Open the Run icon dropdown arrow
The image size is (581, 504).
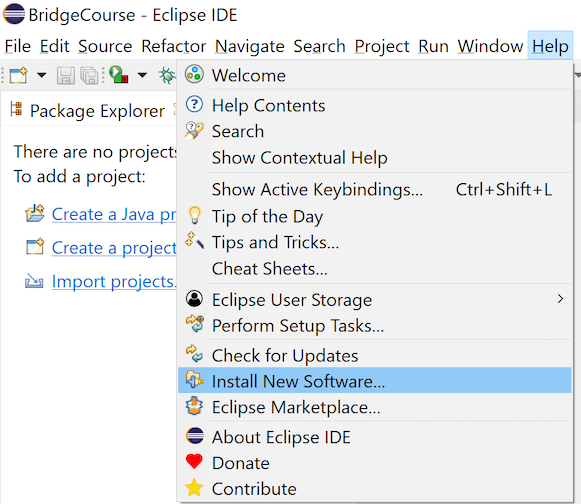coord(142,75)
